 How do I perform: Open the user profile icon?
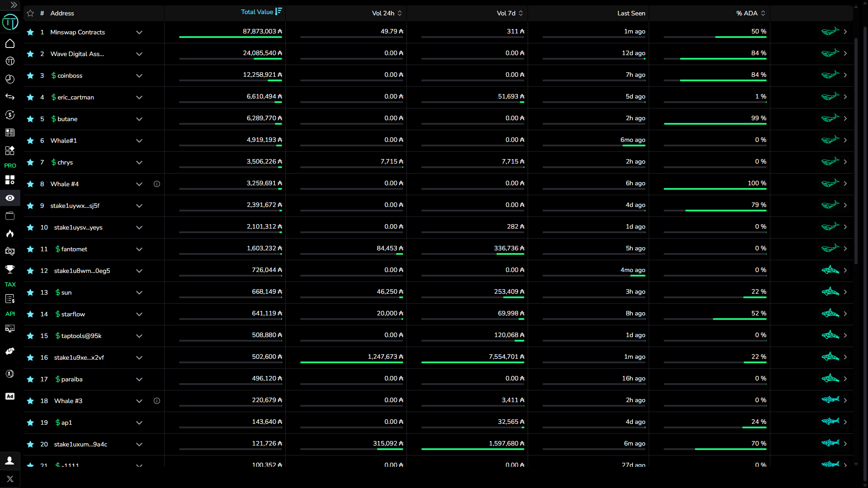pos(10,460)
